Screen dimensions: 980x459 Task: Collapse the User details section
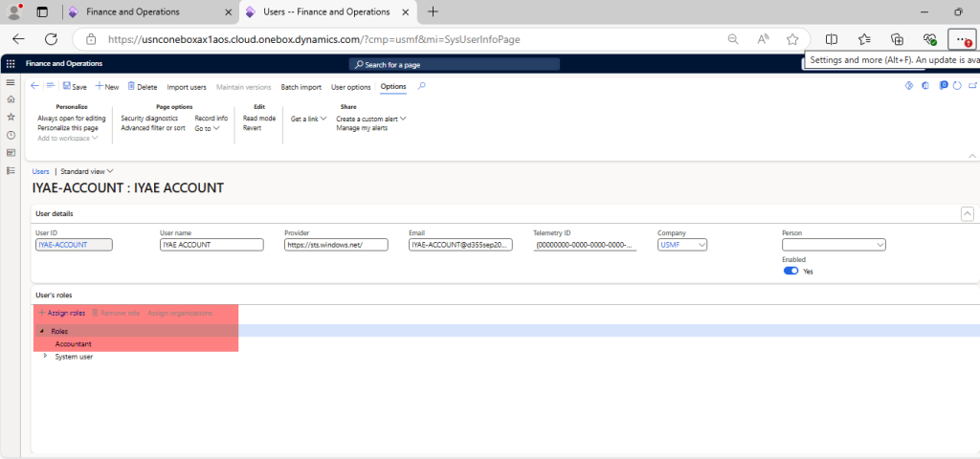tap(967, 213)
